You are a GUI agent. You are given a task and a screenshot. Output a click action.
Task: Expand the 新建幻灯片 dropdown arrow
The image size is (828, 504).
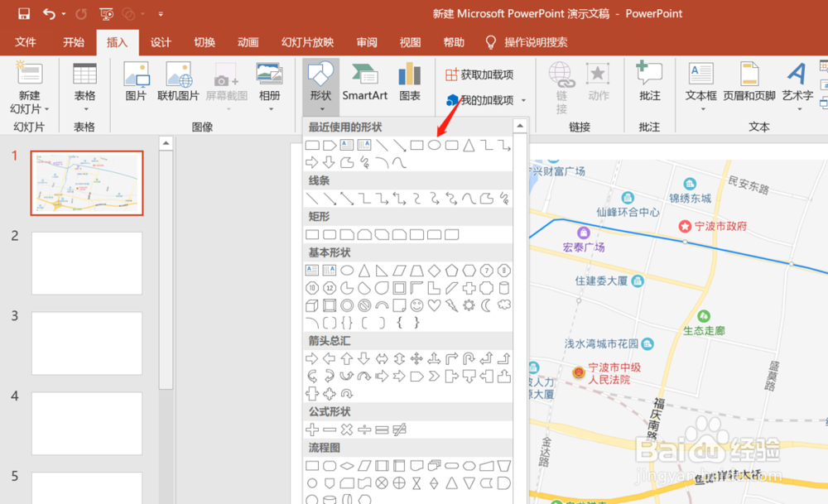47,109
